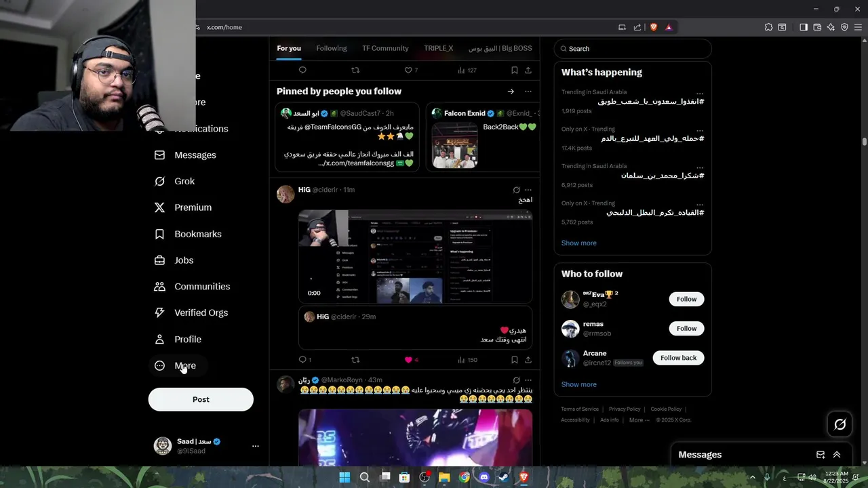Open the footer More menu

(638, 420)
